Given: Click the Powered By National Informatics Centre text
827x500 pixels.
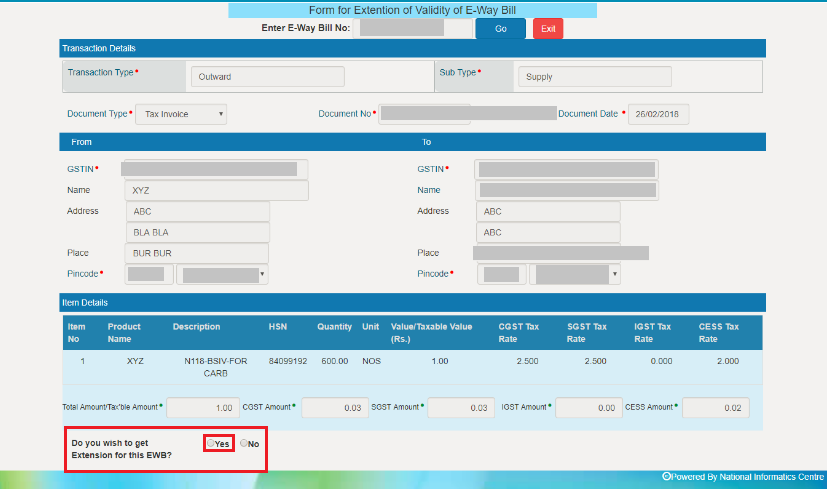Looking at the screenshot, I should pyautogui.click(x=743, y=476).
